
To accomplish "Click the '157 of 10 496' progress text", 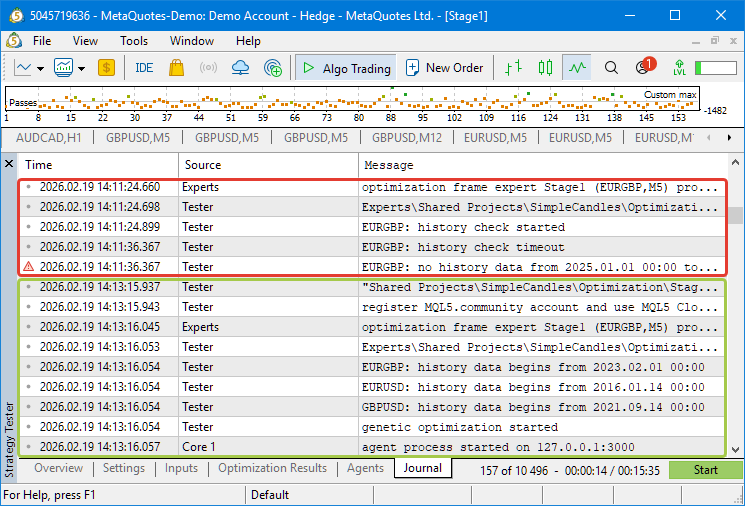I will pyautogui.click(x=514, y=470).
